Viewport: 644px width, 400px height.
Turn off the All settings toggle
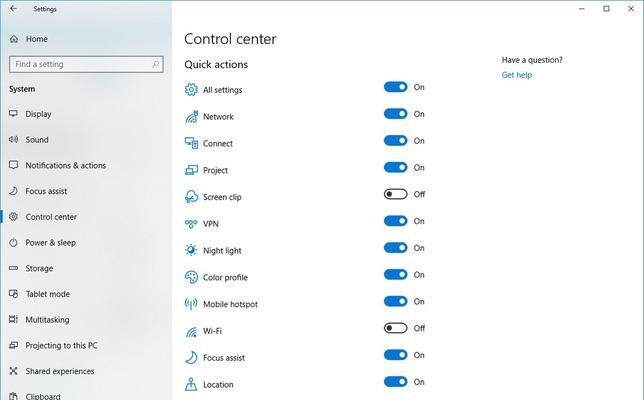coord(396,87)
